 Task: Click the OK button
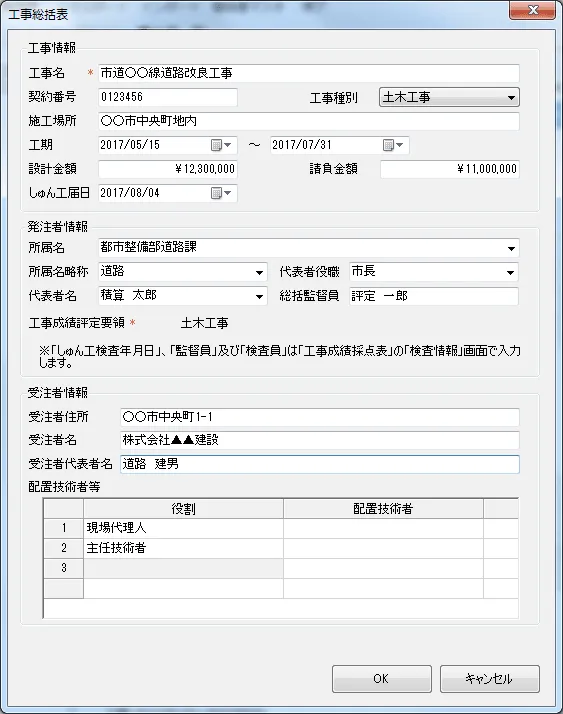pyautogui.click(x=382, y=679)
